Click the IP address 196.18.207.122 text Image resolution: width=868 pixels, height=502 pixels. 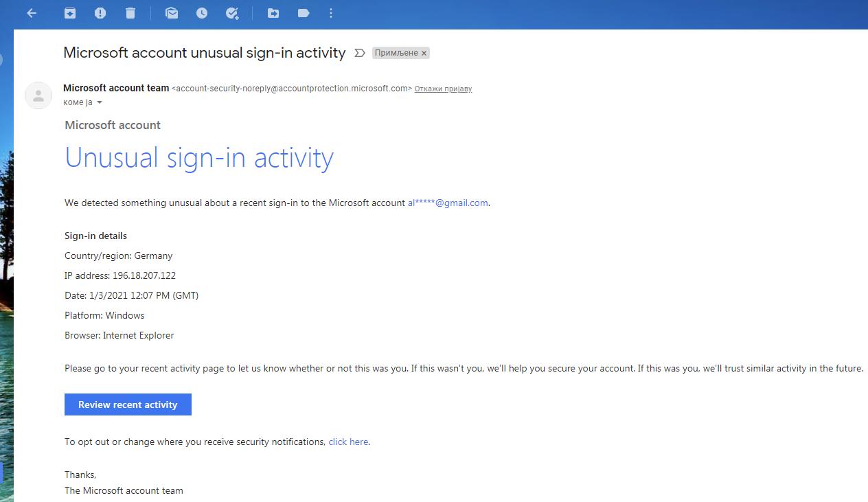(x=120, y=275)
